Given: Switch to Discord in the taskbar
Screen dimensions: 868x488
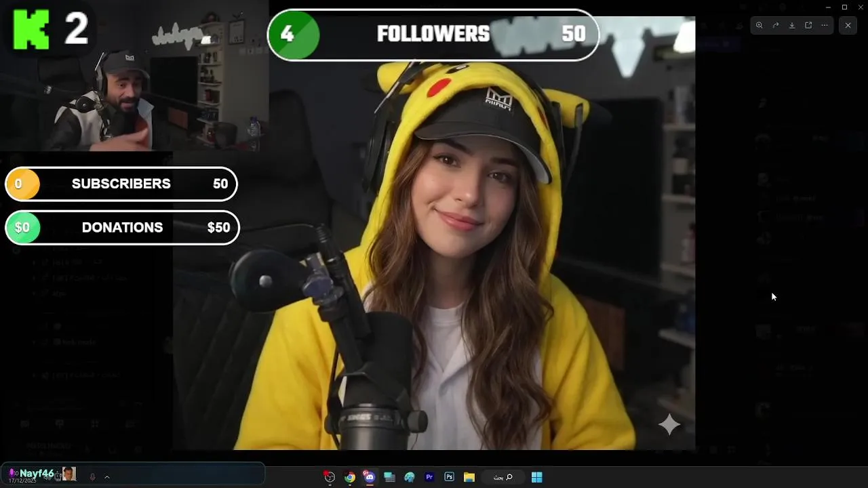Looking at the screenshot, I should pyautogui.click(x=369, y=477).
